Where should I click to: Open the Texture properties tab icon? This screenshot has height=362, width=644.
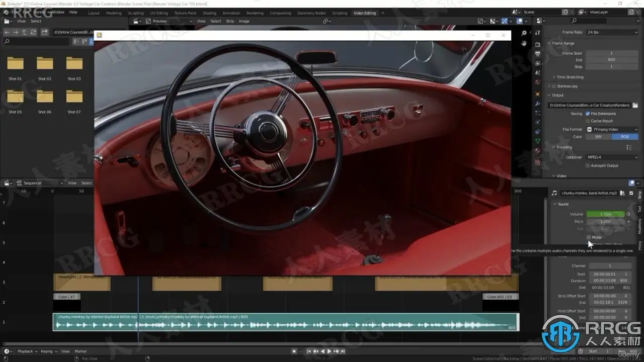537,162
